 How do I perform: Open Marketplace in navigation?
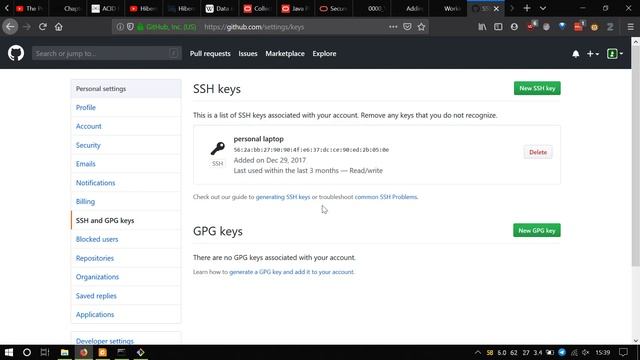pyautogui.click(x=285, y=53)
